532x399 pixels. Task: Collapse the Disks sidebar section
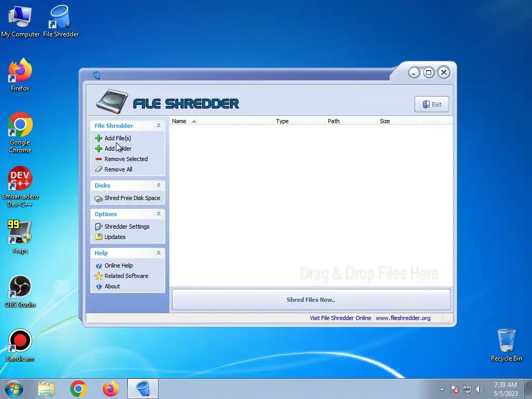tap(158, 185)
